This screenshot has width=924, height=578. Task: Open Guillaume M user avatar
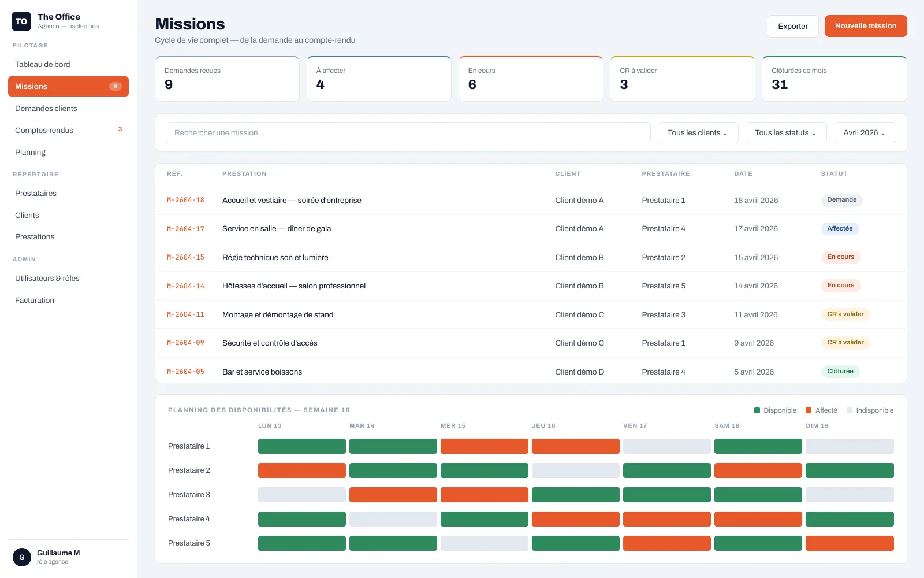(22, 557)
